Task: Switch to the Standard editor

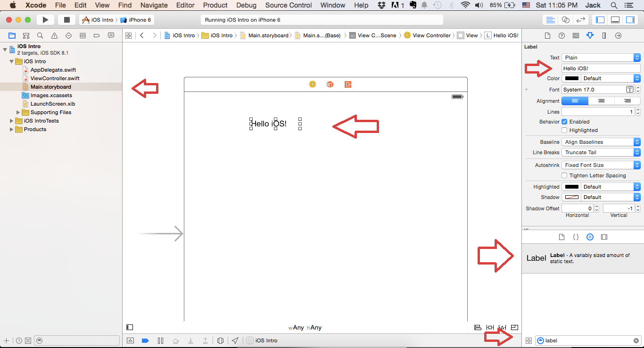Action: (550, 20)
